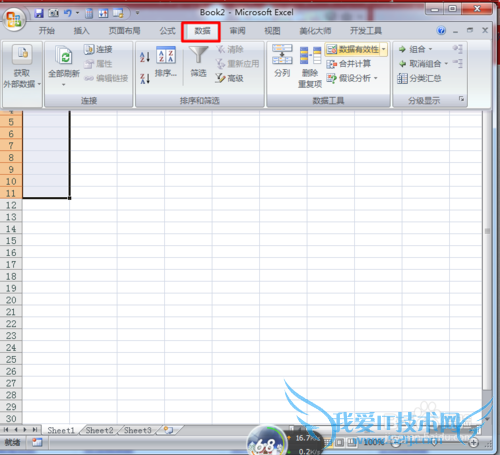The width and height of the screenshot is (500, 455).
Task: Open the 公式 ribbon tab
Action: click(x=167, y=31)
